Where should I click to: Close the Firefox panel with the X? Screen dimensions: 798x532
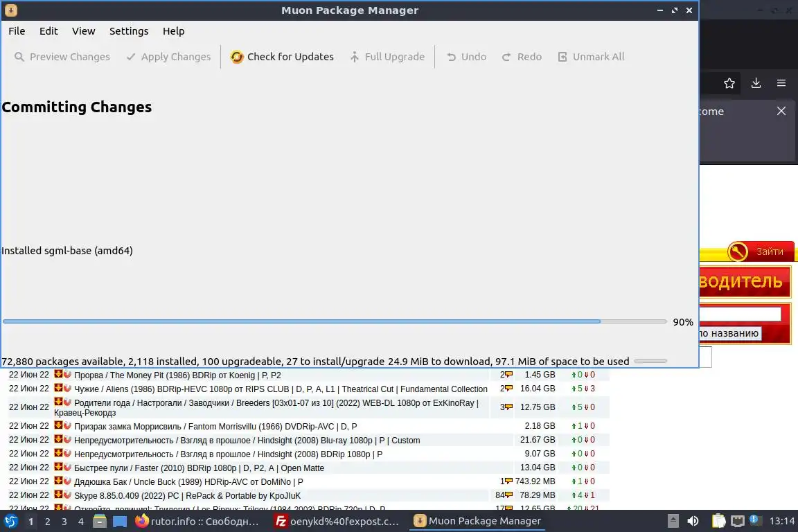(781, 111)
